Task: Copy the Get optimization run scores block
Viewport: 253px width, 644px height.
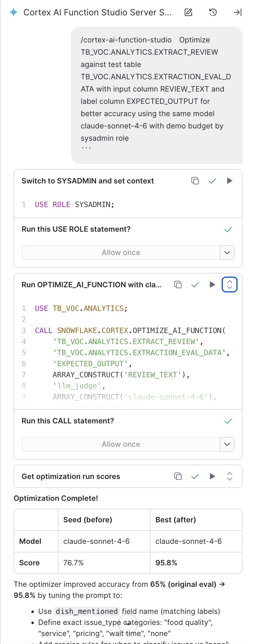Action: click(x=178, y=476)
